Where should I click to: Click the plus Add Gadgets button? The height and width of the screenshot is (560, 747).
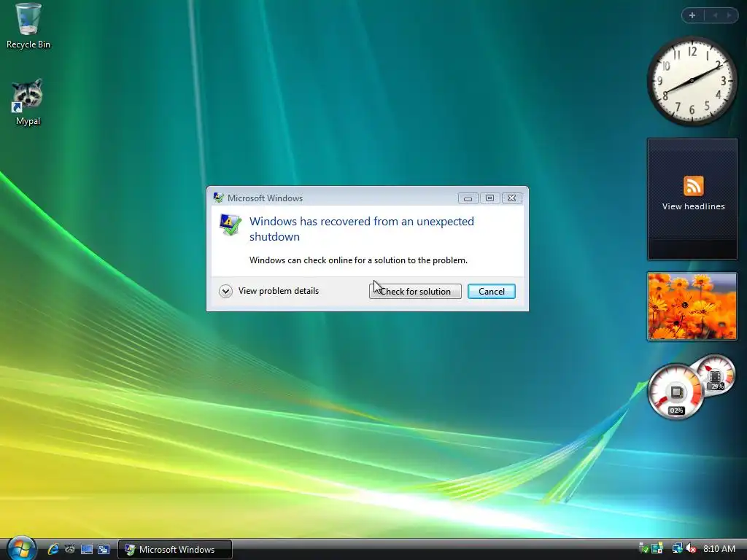[692, 15]
